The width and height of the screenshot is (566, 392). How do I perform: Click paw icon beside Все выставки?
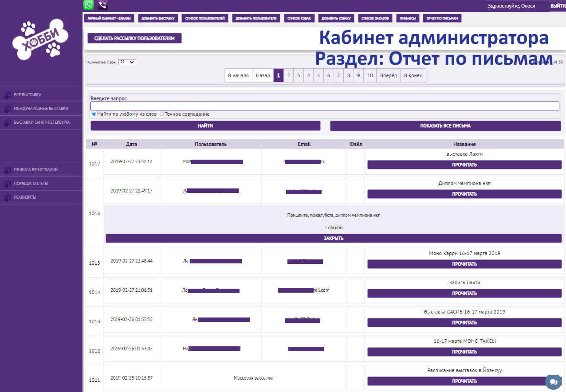click(8, 95)
